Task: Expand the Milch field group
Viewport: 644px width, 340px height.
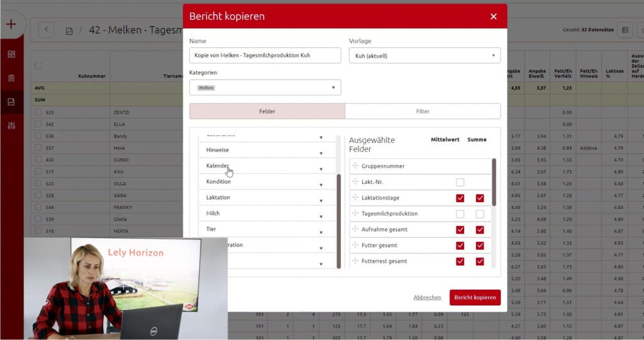Action: point(267,213)
